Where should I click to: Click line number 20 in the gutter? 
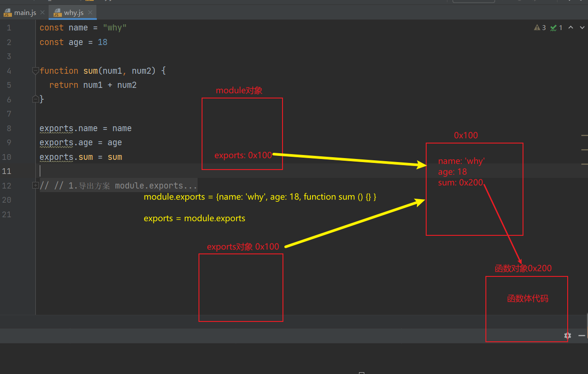pyautogui.click(x=7, y=200)
